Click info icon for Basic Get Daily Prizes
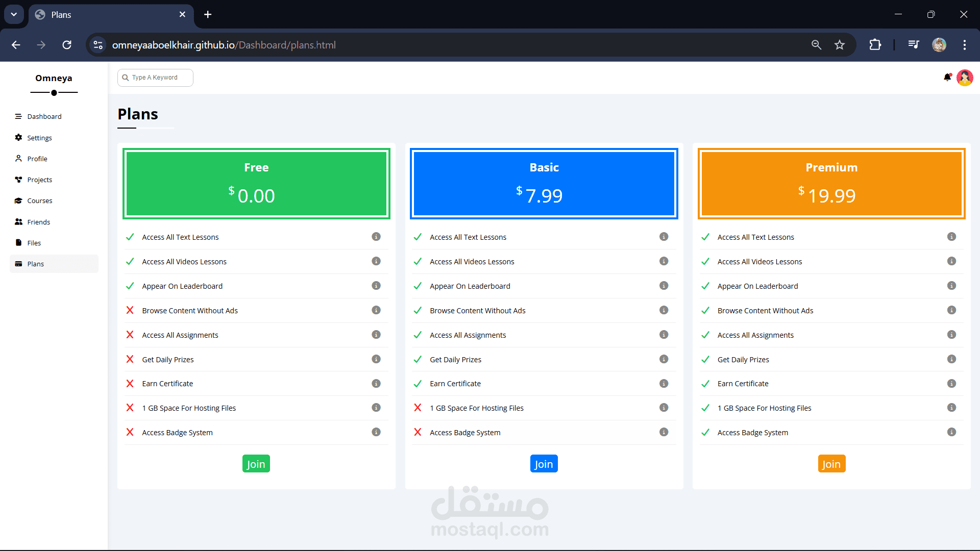This screenshot has height=551, width=980. (x=664, y=359)
